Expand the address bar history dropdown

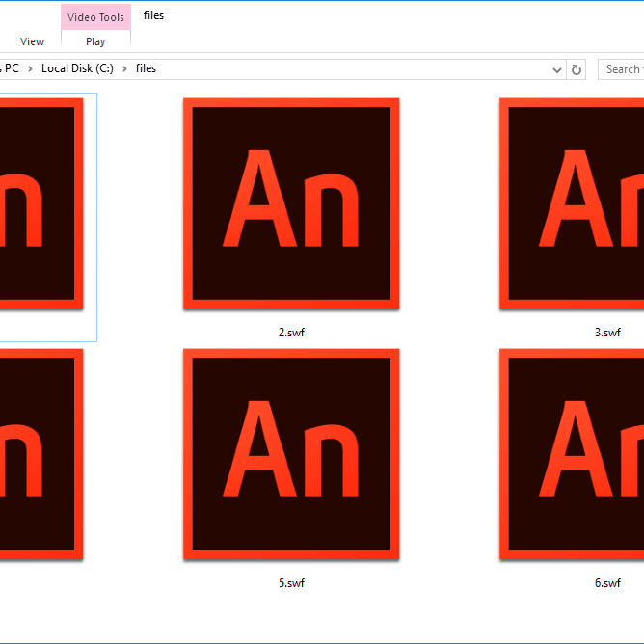(557, 69)
